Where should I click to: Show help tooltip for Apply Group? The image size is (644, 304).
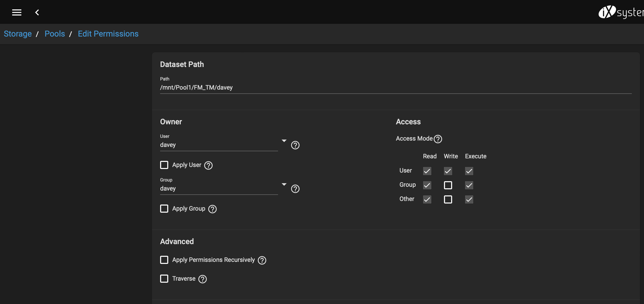212,209
